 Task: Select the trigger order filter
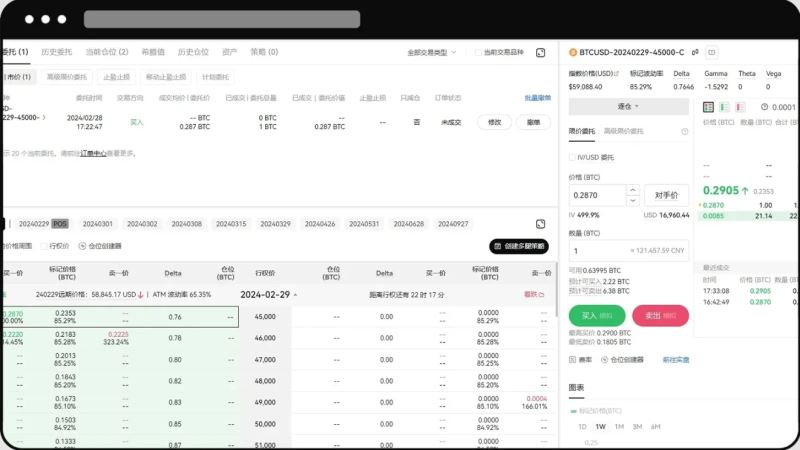tap(215, 77)
